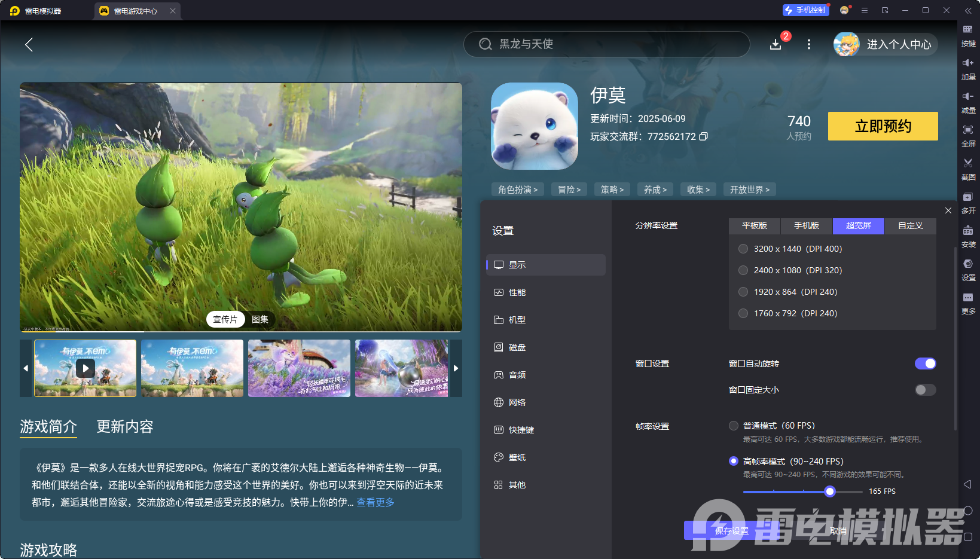
Task: Open multi-instance manager (多开) from sidebar
Action: pos(969,203)
